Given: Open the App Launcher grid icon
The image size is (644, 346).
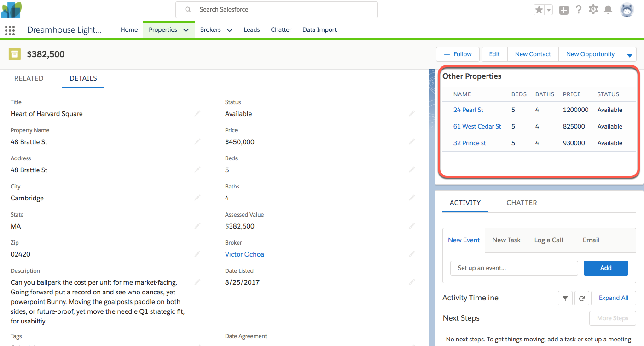Looking at the screenshot, I should click(x=10, y=30).
